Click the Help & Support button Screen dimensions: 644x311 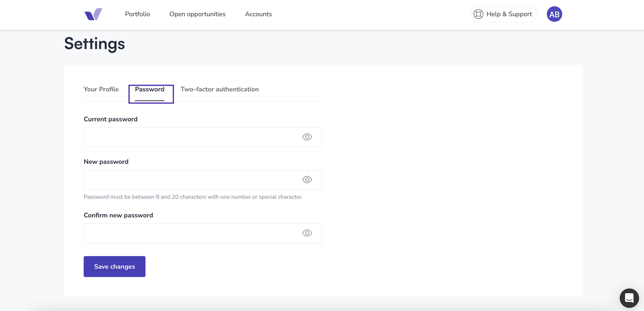tap(503, 14)
